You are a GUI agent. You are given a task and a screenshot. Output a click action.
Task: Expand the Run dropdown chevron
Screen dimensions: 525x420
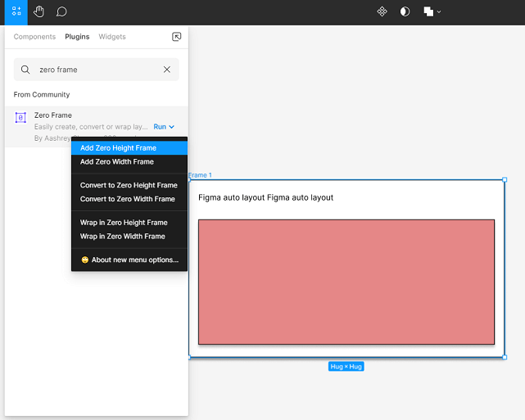tap(171, 127)
